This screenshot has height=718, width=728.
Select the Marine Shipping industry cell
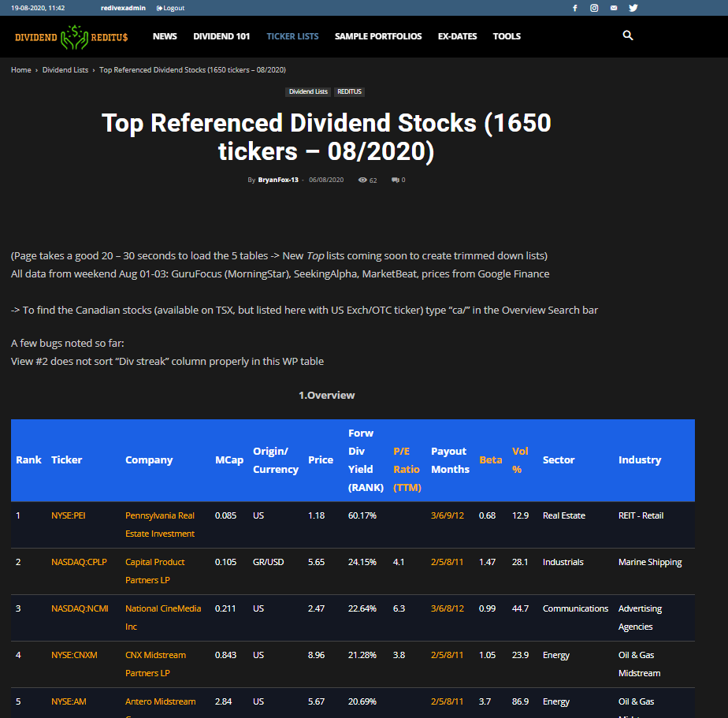click(x=650, y=562)
